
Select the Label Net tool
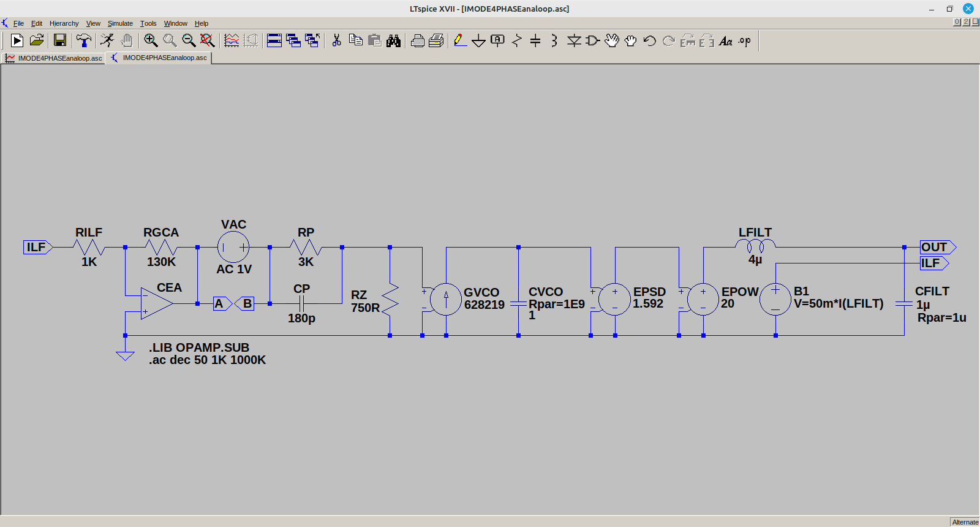[x=497, y=40]
